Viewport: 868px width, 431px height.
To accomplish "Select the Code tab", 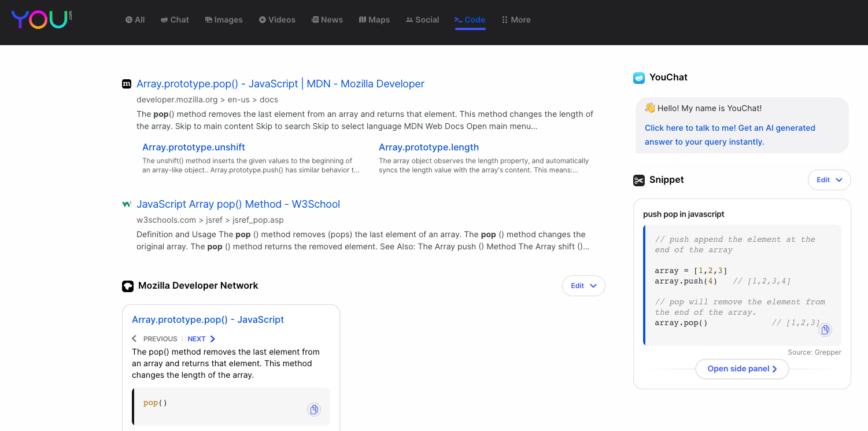I will [470, 20].
